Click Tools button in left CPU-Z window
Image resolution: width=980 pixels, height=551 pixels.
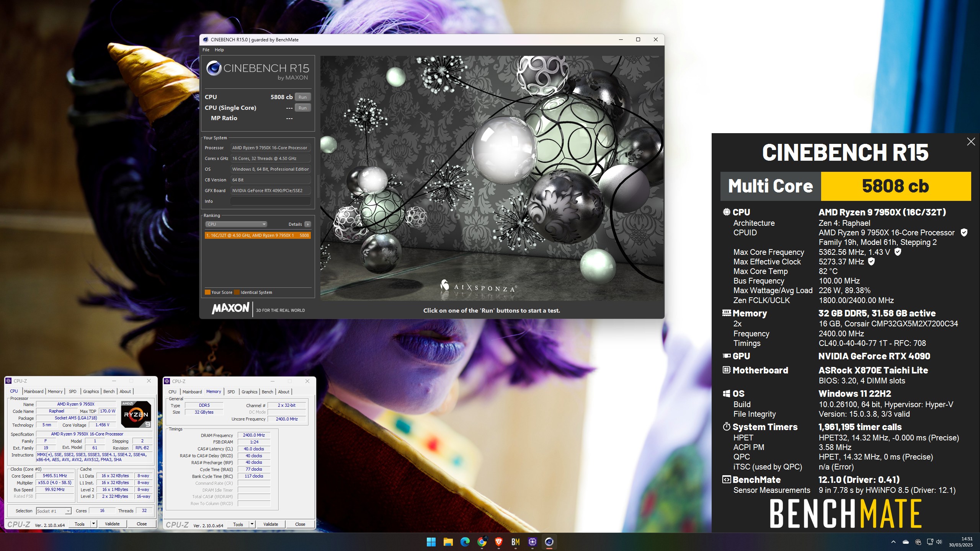click(x=80, y=524)
